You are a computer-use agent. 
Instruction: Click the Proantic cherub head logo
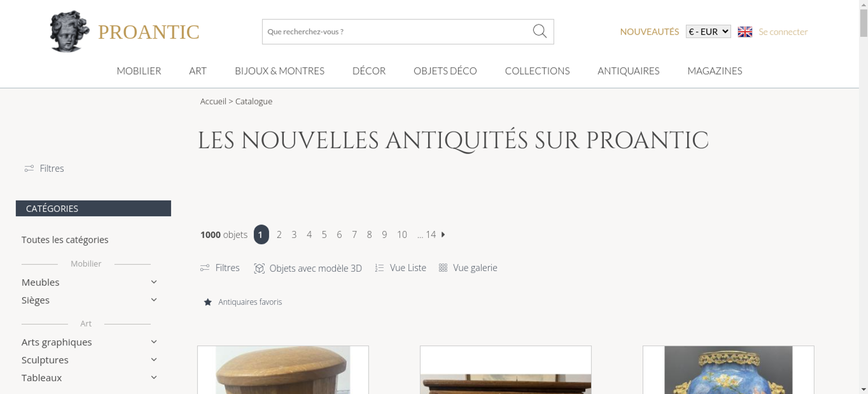69,31
